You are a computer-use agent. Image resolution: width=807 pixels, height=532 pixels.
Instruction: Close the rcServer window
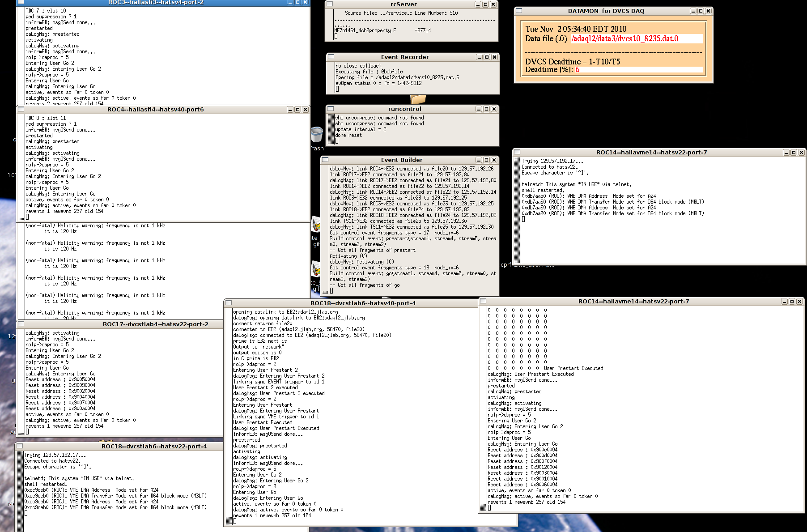(x=493, y=4)
